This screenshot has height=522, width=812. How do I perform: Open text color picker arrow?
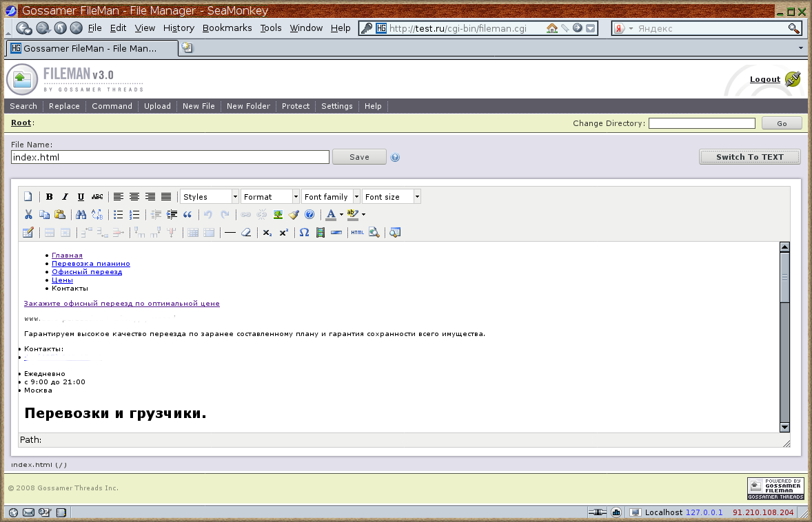(x=341, y=215)
